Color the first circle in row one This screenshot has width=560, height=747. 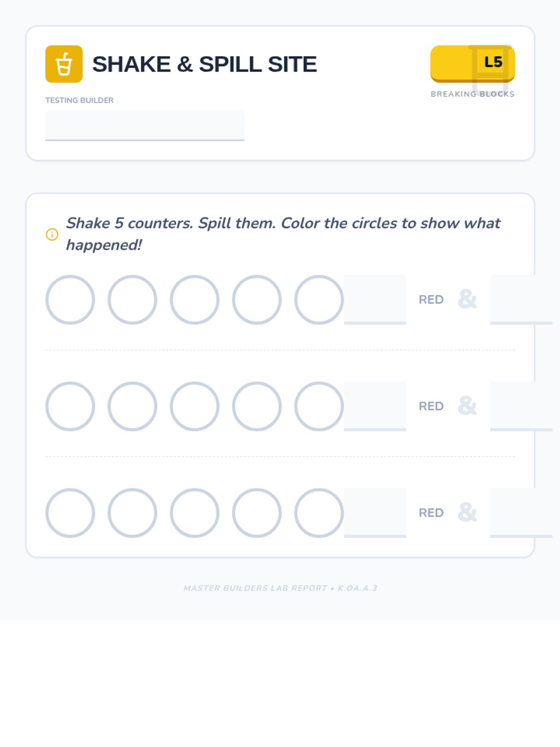70,300
